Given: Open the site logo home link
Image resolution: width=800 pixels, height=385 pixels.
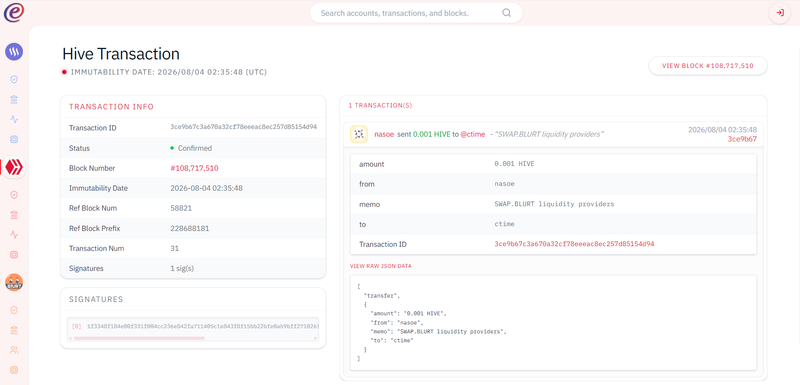Looking at the screenshot, I should (x=14, y=12).
